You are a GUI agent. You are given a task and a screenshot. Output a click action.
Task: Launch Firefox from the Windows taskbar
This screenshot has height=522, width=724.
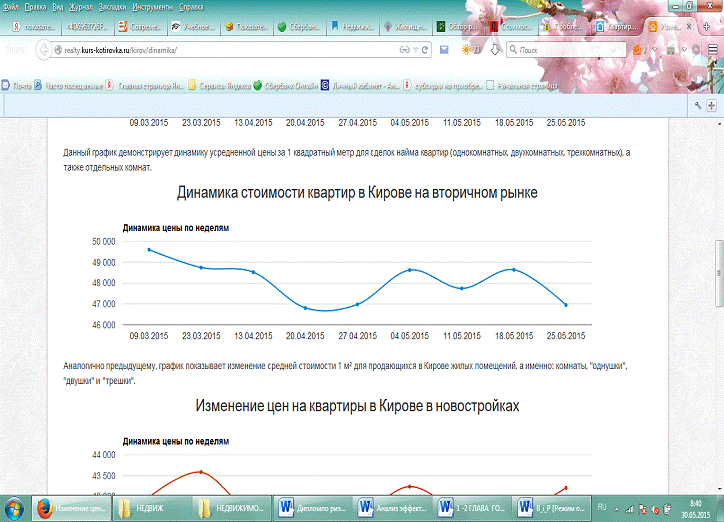(43, 506)
